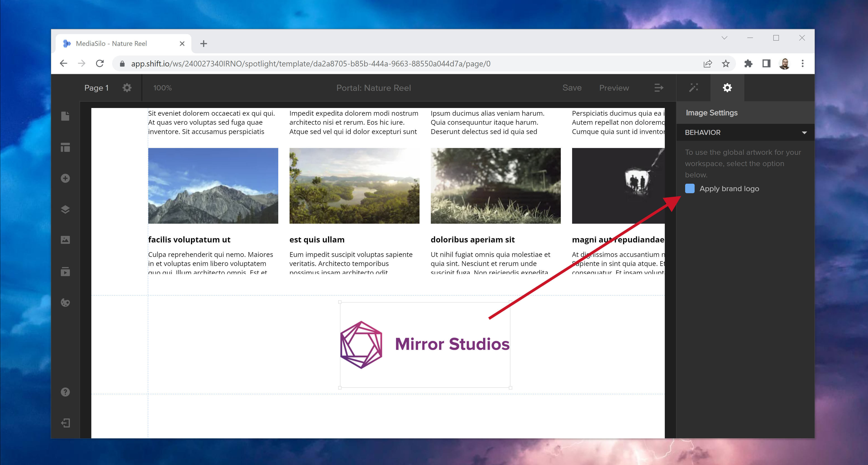Image resolution: width=868 pixels, height=465 pixels.
Task: Click the Add element plus icon
Action: coord(65,178)
